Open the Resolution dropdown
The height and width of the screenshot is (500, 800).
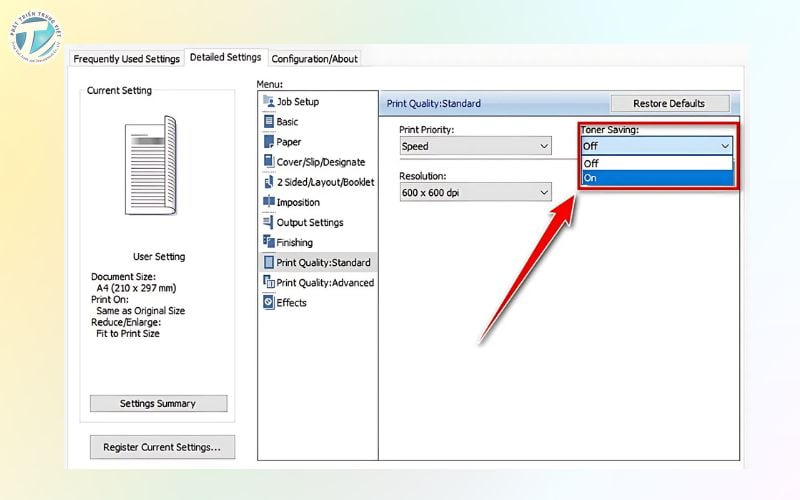point(475,192)
